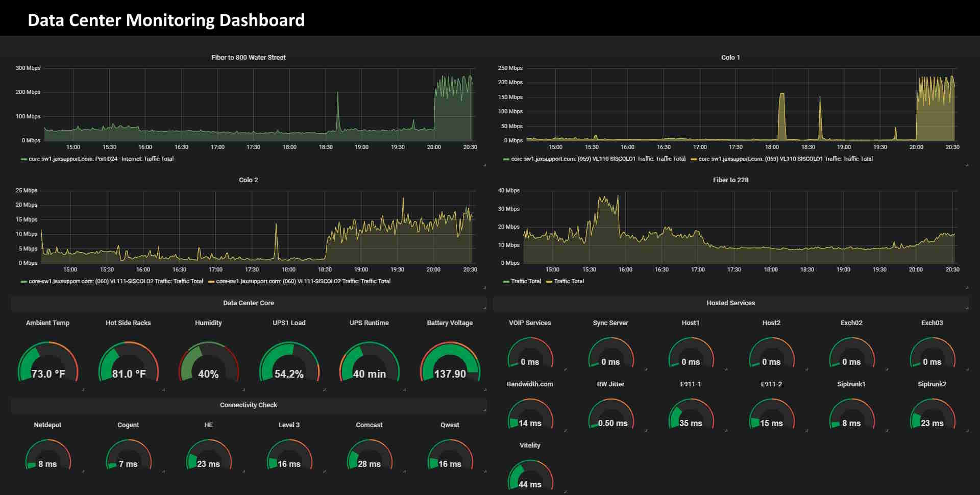Viewport: 980px width, 495px height.
Task: Click the UPS Runtime panel title
Action: coord(369,323)
